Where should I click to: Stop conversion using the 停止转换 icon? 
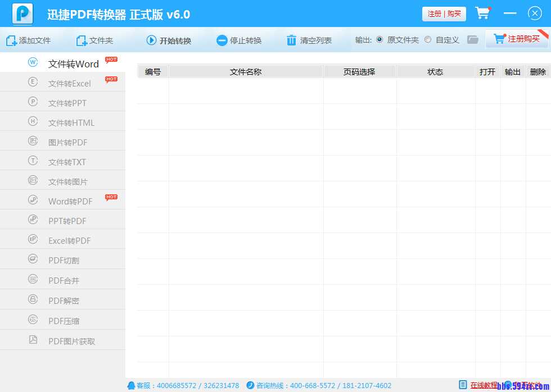(222, 39)
